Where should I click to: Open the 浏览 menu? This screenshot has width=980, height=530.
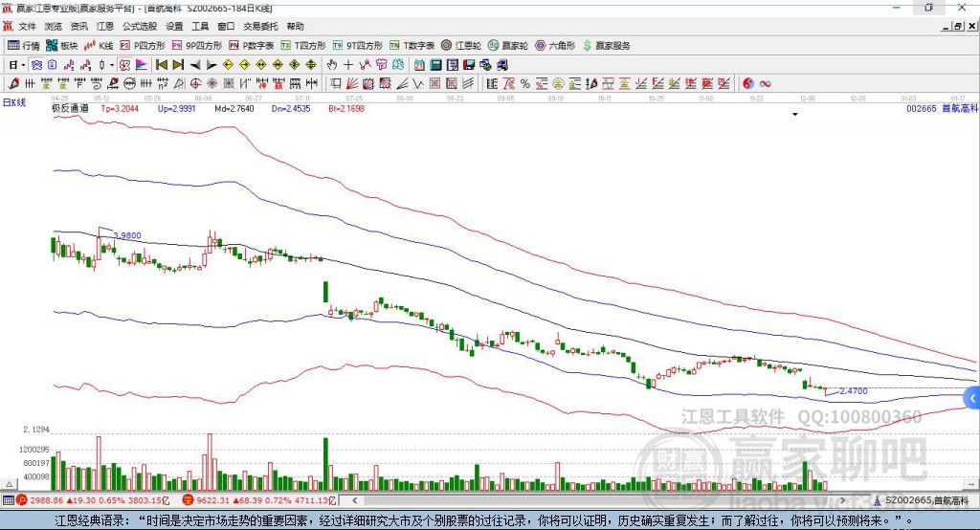click(54, 26)
